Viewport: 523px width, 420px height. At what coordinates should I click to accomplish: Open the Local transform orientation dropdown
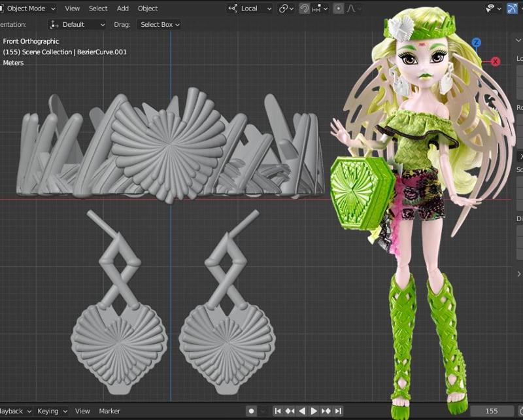tap(250, 9)
